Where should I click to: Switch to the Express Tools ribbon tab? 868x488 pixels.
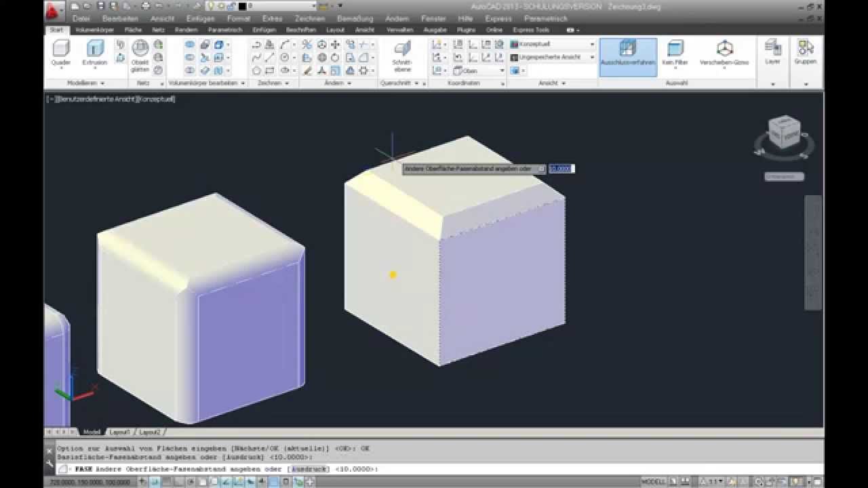(532, 30)
